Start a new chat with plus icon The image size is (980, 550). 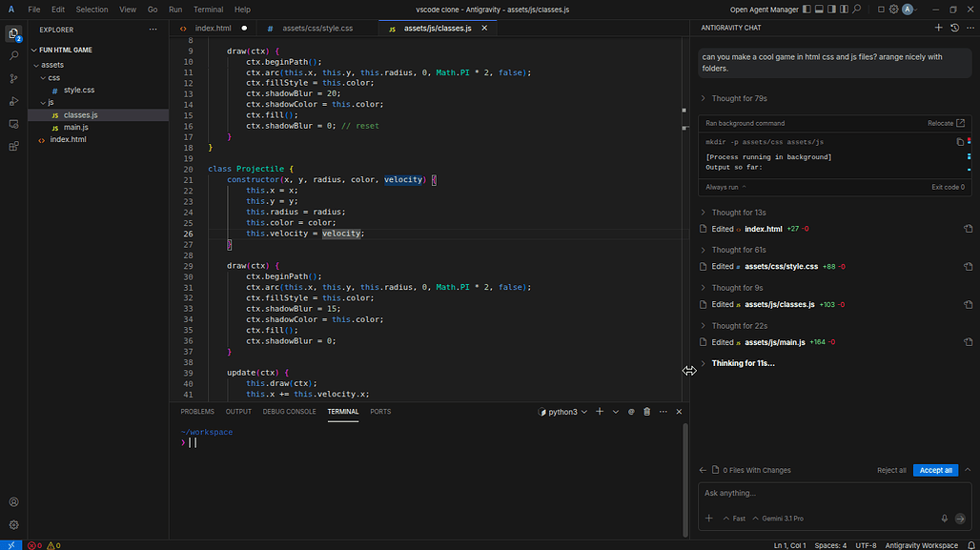coord(938,28)
